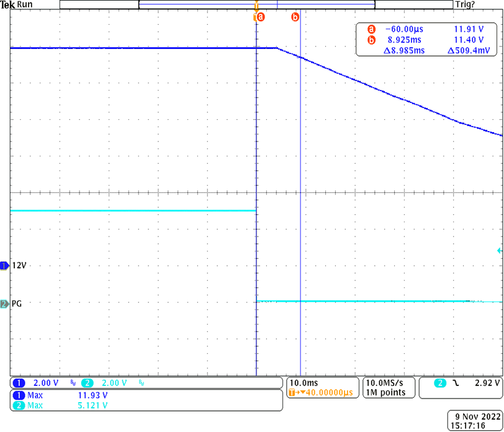This screenshot has height=432, width=504.
Task: Click the channel 1 ground marker labeled 12V
Action: point(5,266)
